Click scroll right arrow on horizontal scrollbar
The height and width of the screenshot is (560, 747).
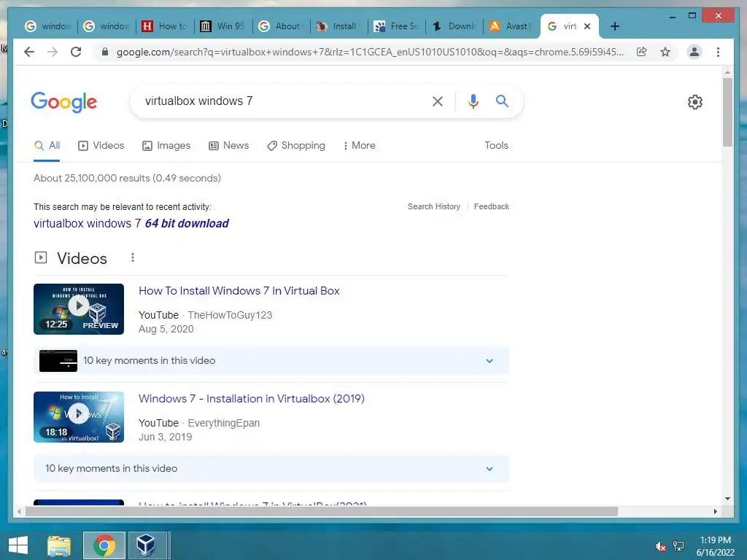coord(715,511)
